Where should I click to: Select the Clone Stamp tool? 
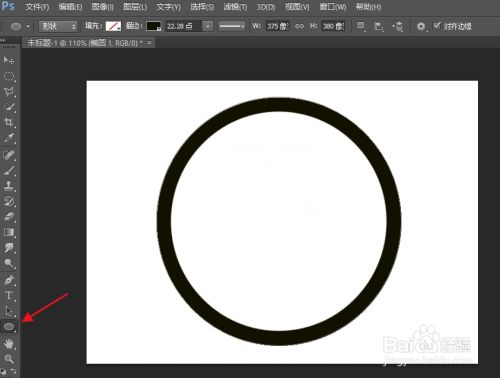[x=9, y=186]
